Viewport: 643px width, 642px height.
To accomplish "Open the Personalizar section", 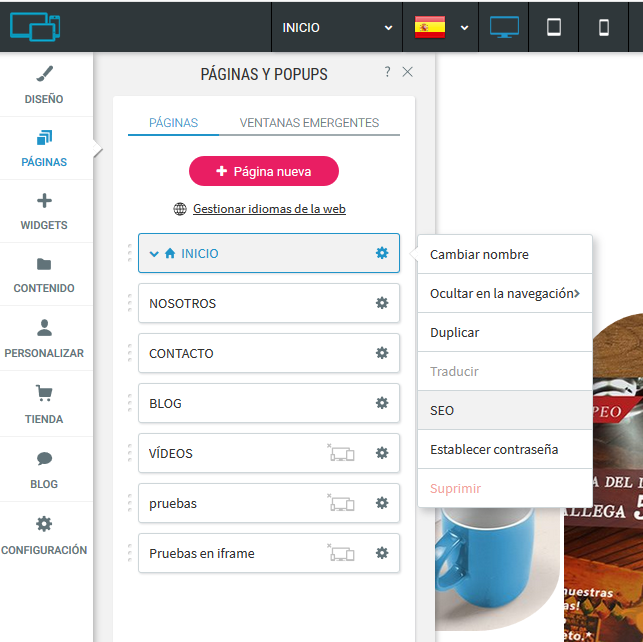I will [x=44, y=339].
